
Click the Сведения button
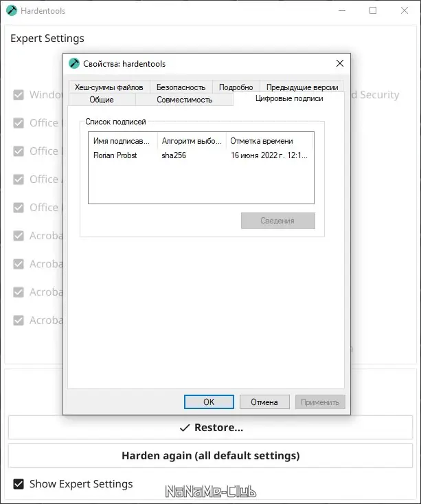tap(277, 221)
